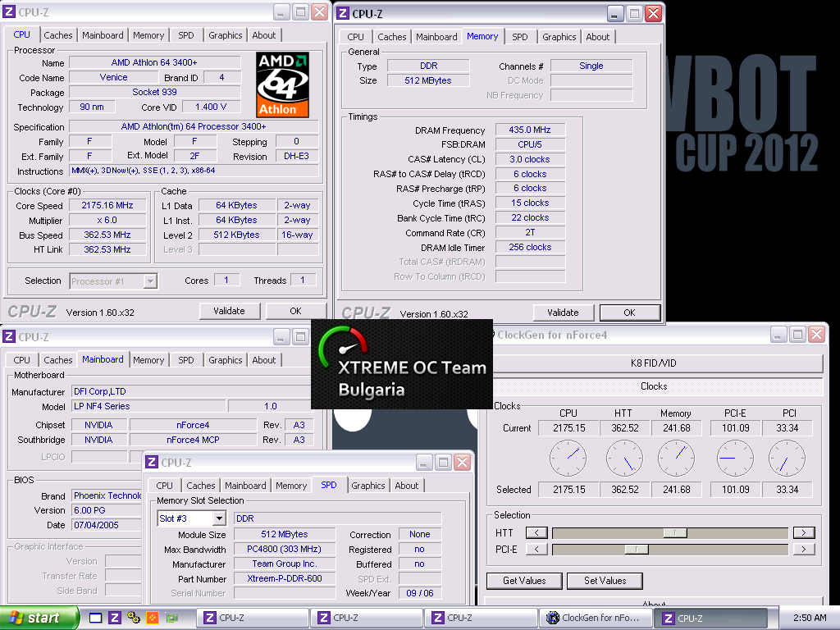Click the PCI-E clock dial in ClockGen

(x=735, y=459)
